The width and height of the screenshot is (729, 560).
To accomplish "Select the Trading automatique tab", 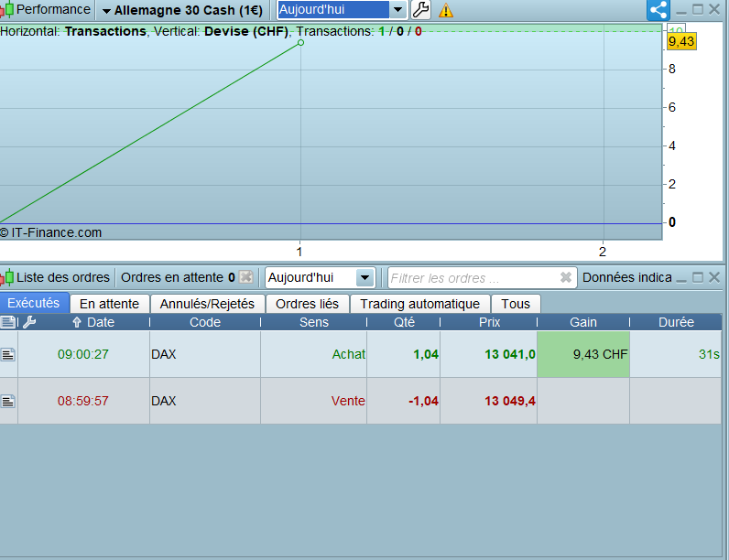I will 420,304.
